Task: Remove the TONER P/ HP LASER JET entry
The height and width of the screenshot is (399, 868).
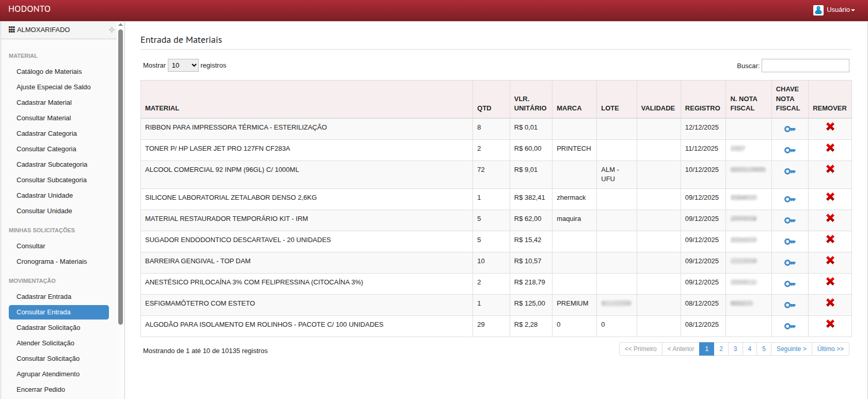Action: tap(830, 148)
